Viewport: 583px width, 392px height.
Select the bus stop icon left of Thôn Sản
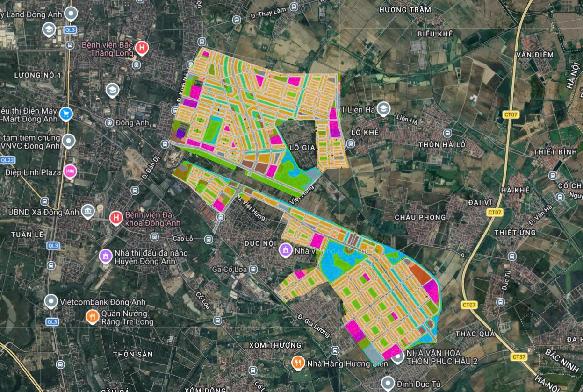pos(60,364)
